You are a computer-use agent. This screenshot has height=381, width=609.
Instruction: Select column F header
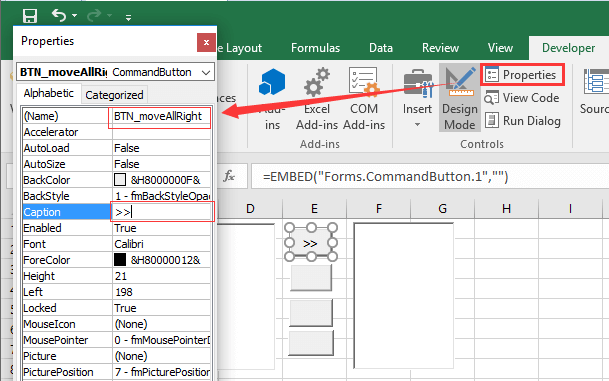point(378,209)
